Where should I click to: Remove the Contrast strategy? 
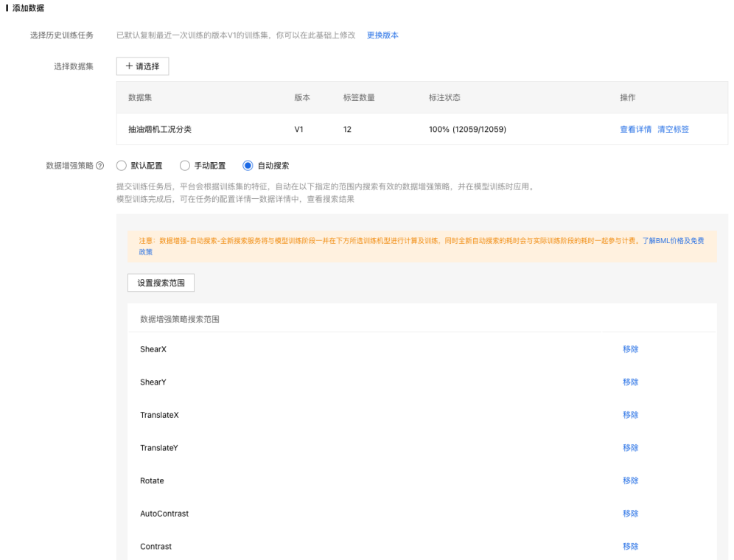pos(630,547)
